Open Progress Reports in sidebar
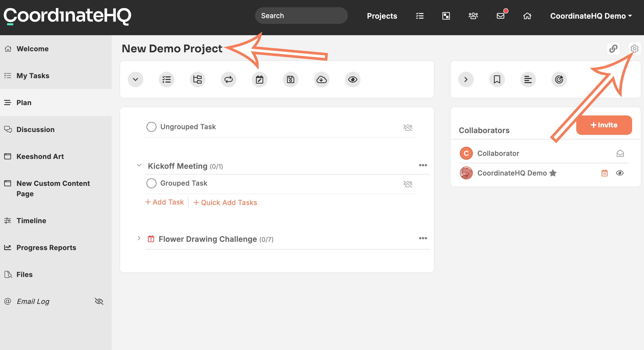644x350 pixels. [x=56, y=247]
